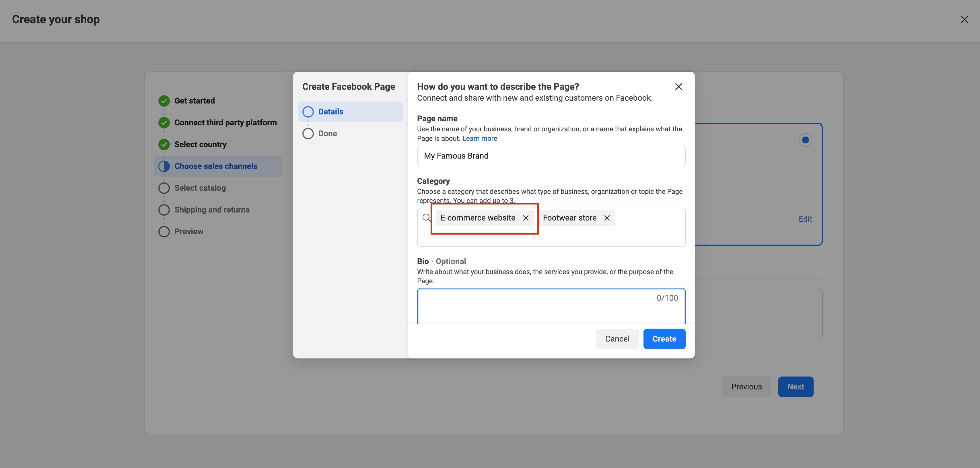Open the Select catalog step
980x468 pixels.
[200, 188]
